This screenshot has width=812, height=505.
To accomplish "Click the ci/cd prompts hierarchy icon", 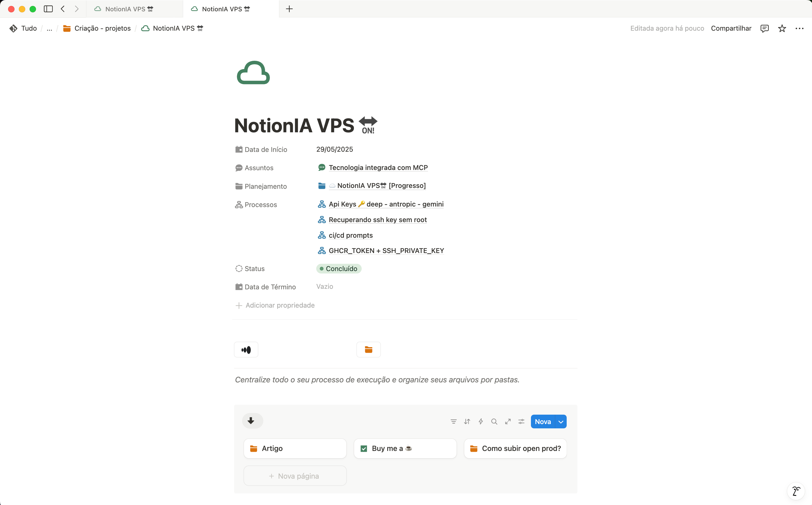I will tap(322, 235).
